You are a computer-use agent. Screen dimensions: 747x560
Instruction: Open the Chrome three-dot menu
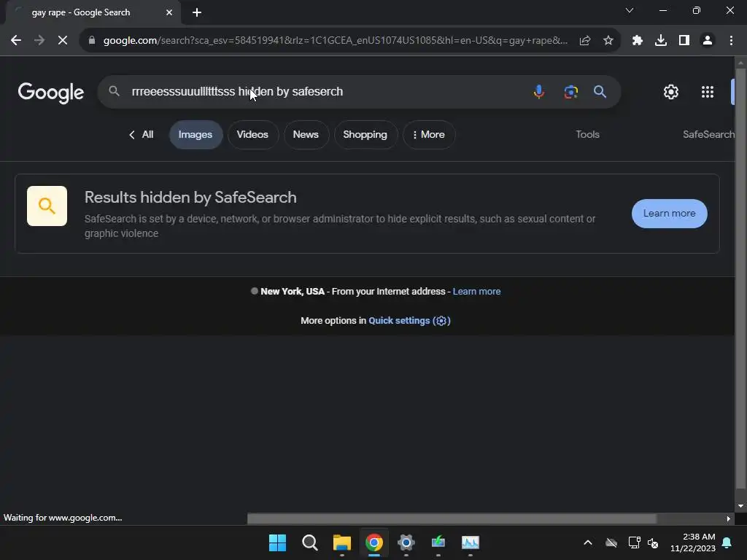pyautogui.click(x=731, y=41)
